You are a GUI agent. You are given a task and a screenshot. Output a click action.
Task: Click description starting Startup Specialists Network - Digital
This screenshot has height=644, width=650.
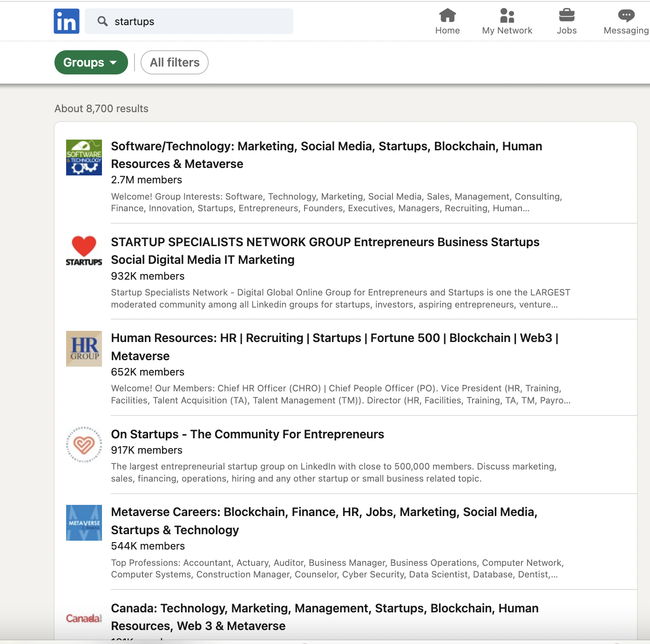pyautogui.click(x=340, y=298)
